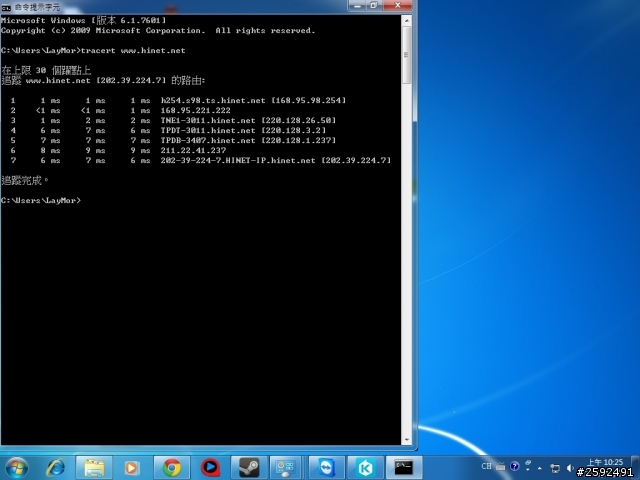
Task: Close the Command Prompt window
Action: (398, 6)
